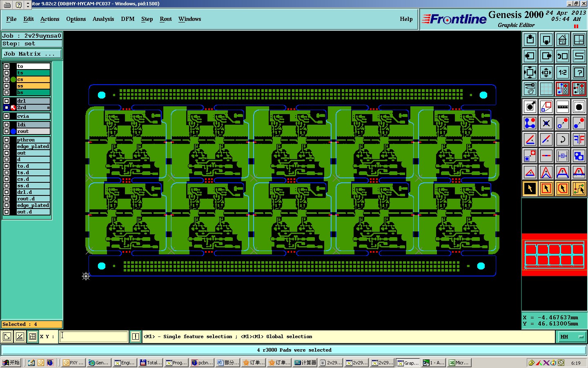This screenshot has height=368, width=588.
Task: Click the 开始 Start button
Action: [x=11, y=363]
